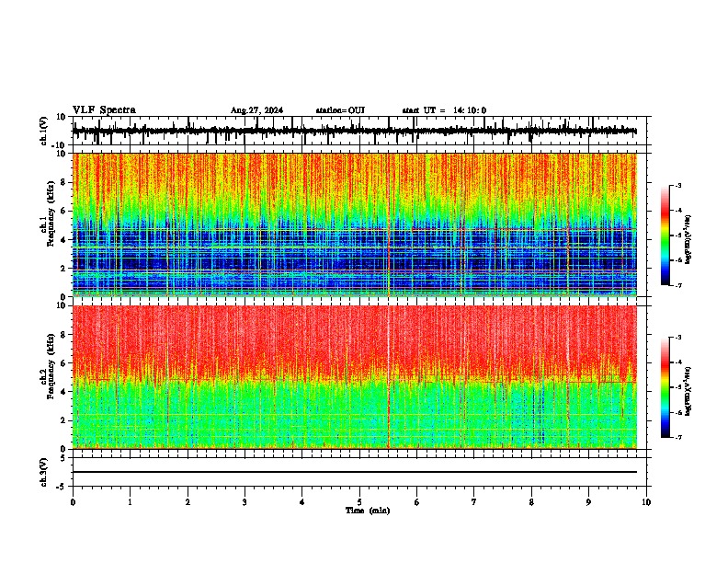The height and width of the screenshot is (563, 728).
Task: Click the ch.1 spectrogram color scale bar
Action: (665, 236)
